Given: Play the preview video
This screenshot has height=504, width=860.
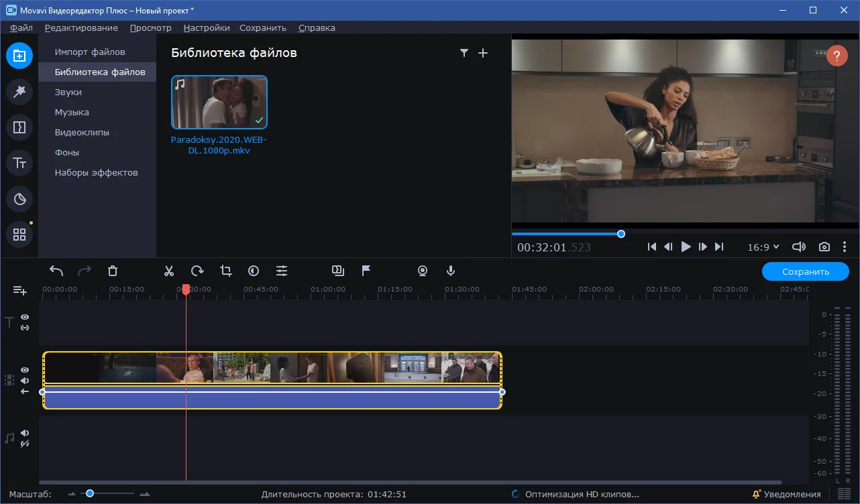Looking at the screenshot, I should point(686,247).
